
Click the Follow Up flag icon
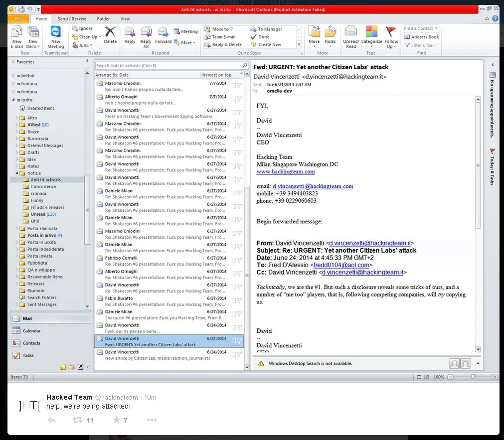coord(391,32)
